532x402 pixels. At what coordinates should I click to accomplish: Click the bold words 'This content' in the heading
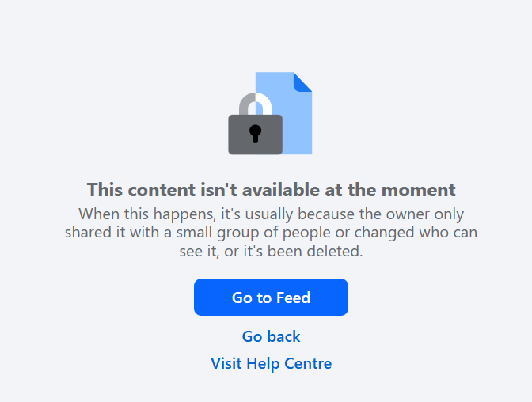pyautogui.click(x=142, y=190)
